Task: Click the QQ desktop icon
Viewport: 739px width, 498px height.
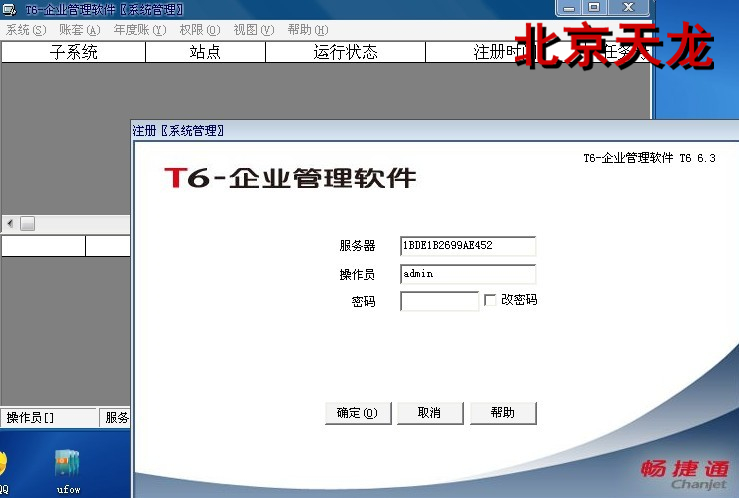Action: pyautogui.click(x=4, y=471)
